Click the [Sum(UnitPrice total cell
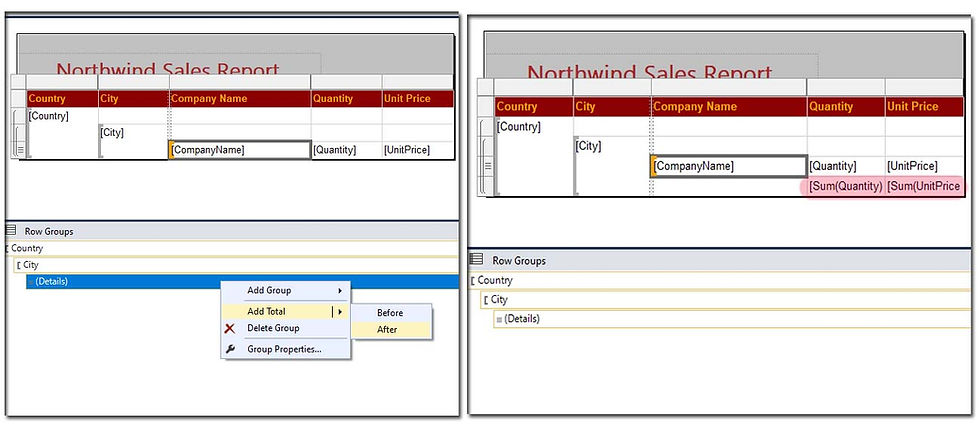This screenshot has height=427, width=980. tap(924, 186)
